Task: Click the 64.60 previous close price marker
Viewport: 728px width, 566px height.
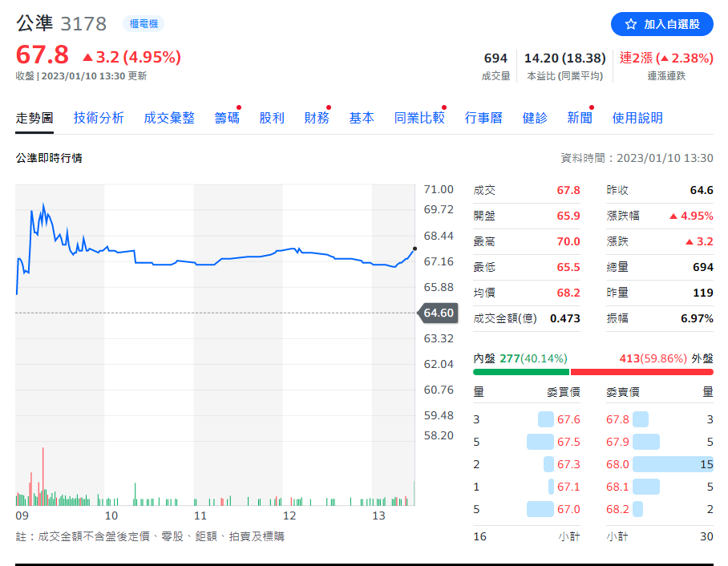Action: pyautogui.click(x=439, y=313)
